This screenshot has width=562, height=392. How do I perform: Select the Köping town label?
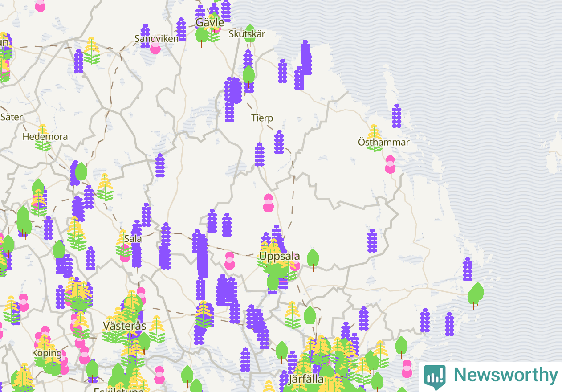click(47, 353)
